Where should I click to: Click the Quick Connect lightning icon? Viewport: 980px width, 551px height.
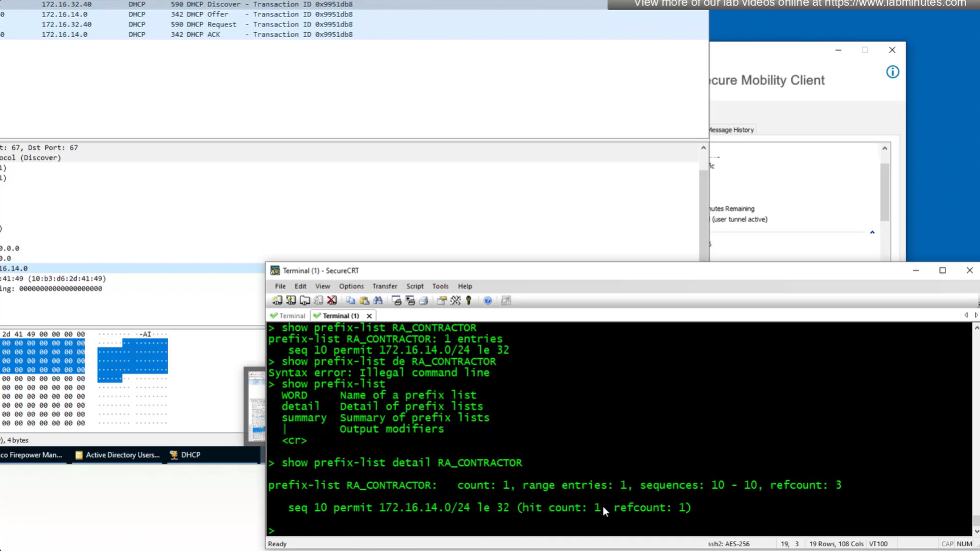click(291, 301)
